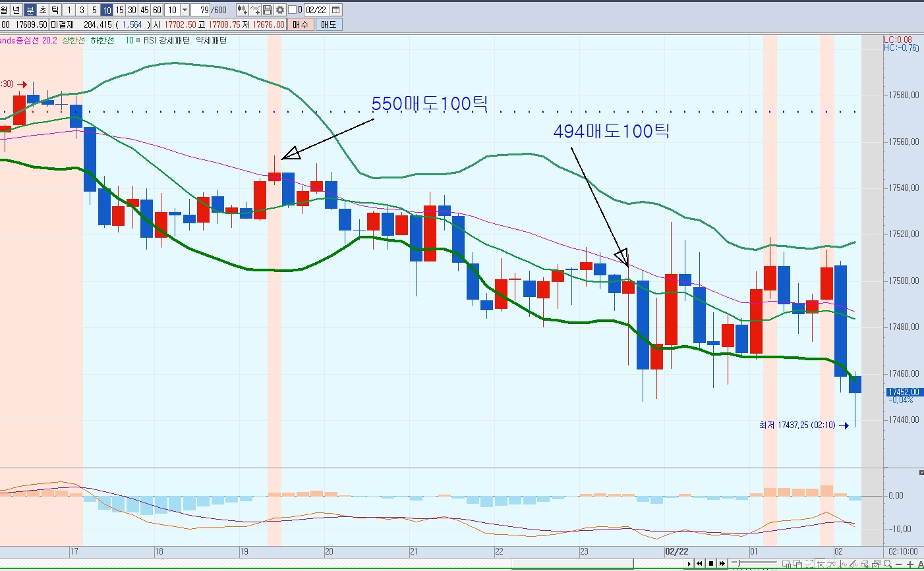The height and width of the screenshot is (571, 924).
Task: Rewind the chart replay
Action: (699, 564)
